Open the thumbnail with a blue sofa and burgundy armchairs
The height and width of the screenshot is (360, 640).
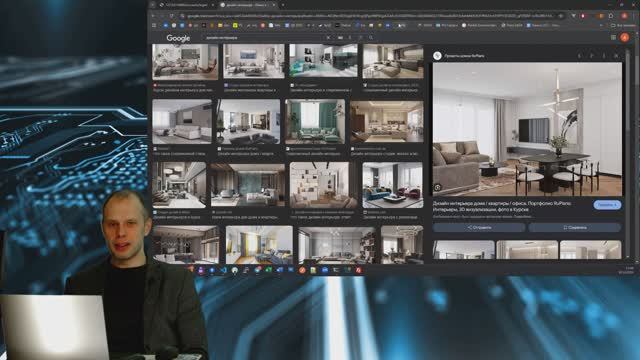[x=393, y=185]
